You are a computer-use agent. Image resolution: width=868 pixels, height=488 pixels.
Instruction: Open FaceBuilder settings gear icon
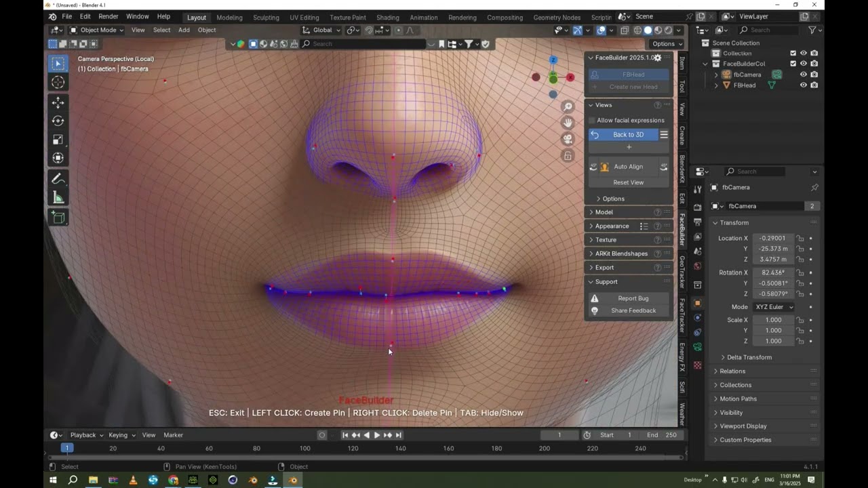pyautogui.click(x=657, y=58)
